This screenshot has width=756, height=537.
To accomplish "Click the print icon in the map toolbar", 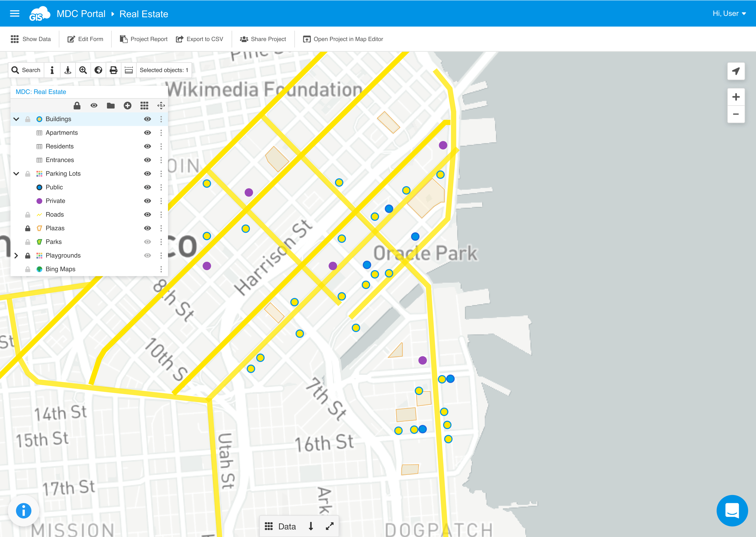I will 114,70.
